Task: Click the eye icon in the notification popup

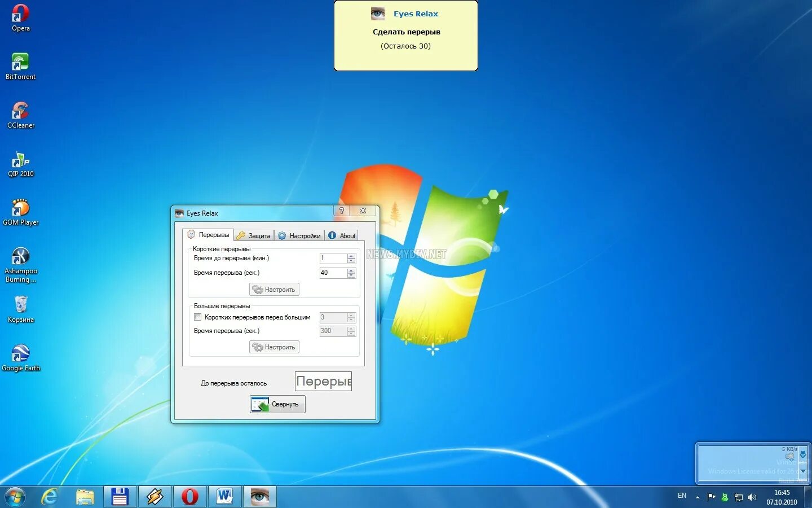Action: 378,14
